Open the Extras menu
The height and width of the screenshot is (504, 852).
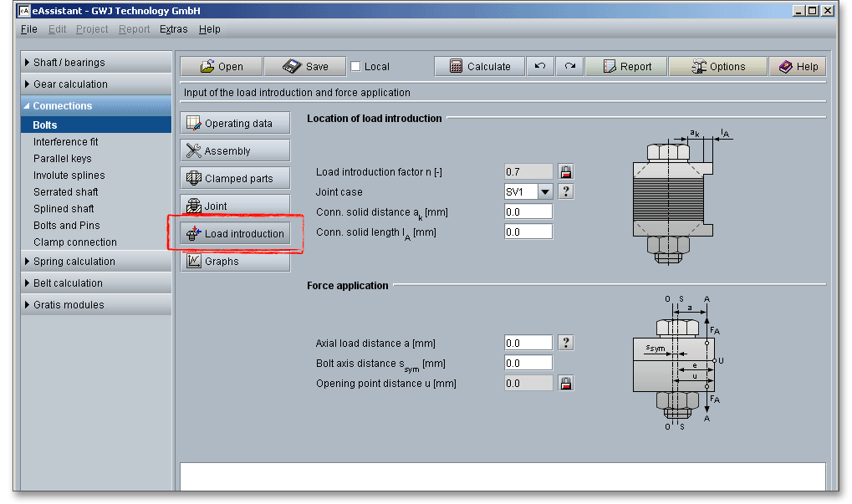pyautogui.click(x=173, y=29)
